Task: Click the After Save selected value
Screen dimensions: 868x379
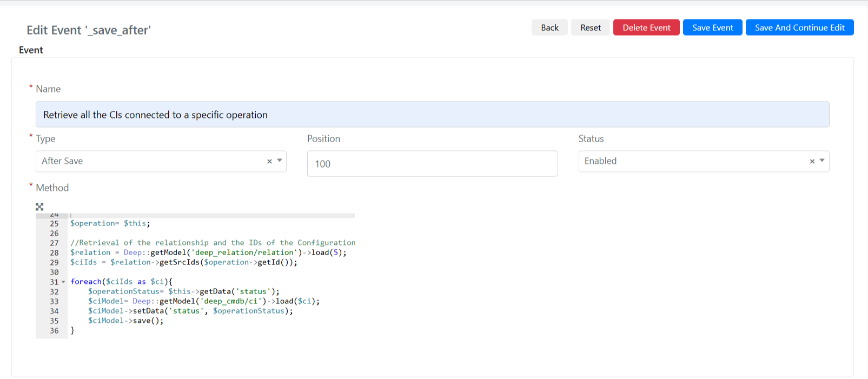Action: (x=62, y=161)
